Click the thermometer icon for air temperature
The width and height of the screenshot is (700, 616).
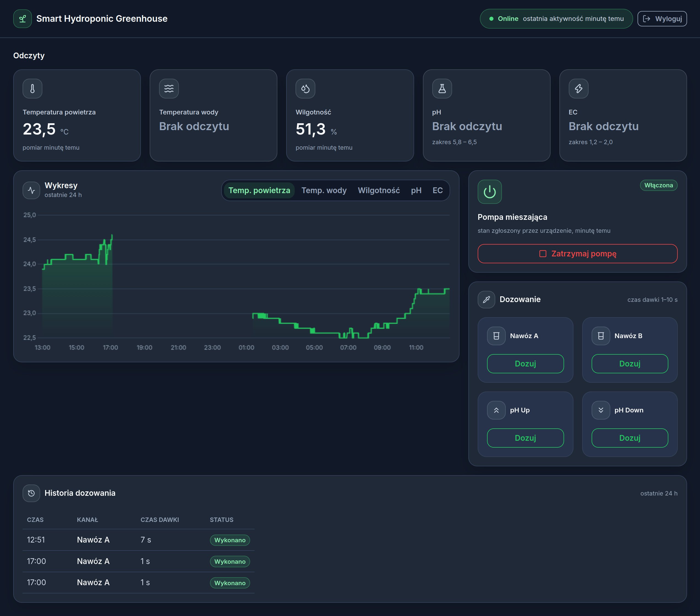tap(32, 89)
